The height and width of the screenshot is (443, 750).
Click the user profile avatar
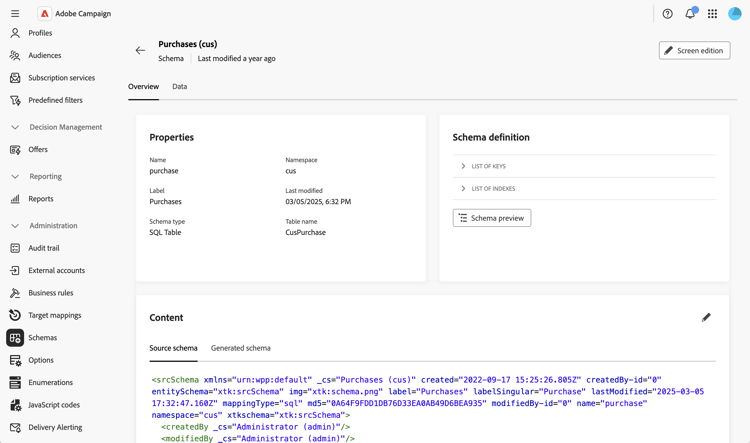pyautogui.click(x=735, y=14)
